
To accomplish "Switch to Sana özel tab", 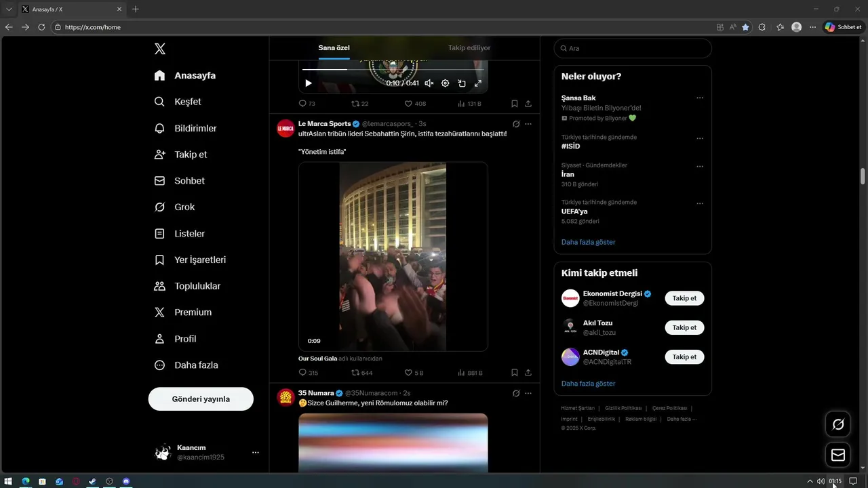I will tap(334, 48).
